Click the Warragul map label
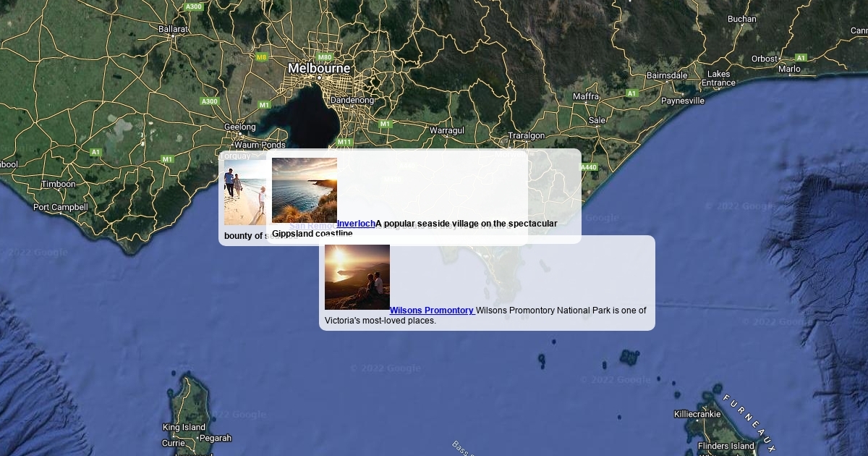 point(447,130)
